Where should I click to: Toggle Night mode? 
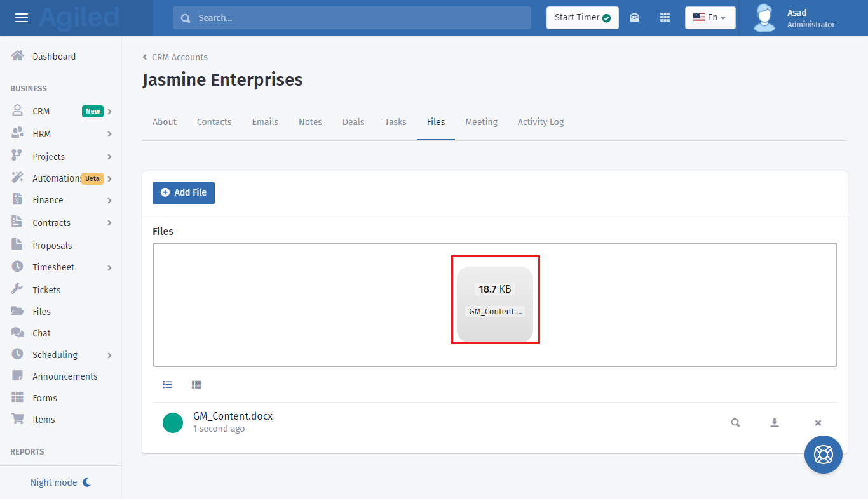60,482
